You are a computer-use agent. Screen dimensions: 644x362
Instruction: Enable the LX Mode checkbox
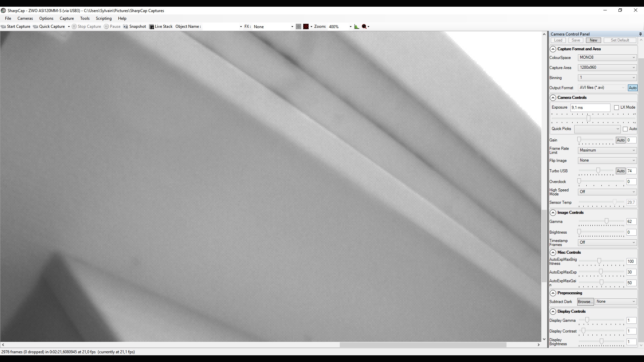616,108
